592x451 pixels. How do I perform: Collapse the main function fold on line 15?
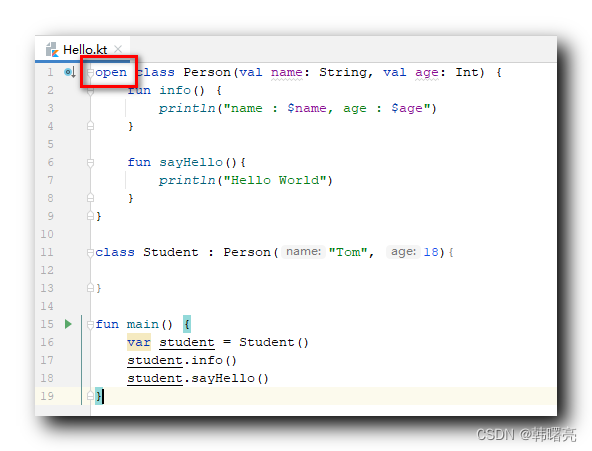[90, 324]
